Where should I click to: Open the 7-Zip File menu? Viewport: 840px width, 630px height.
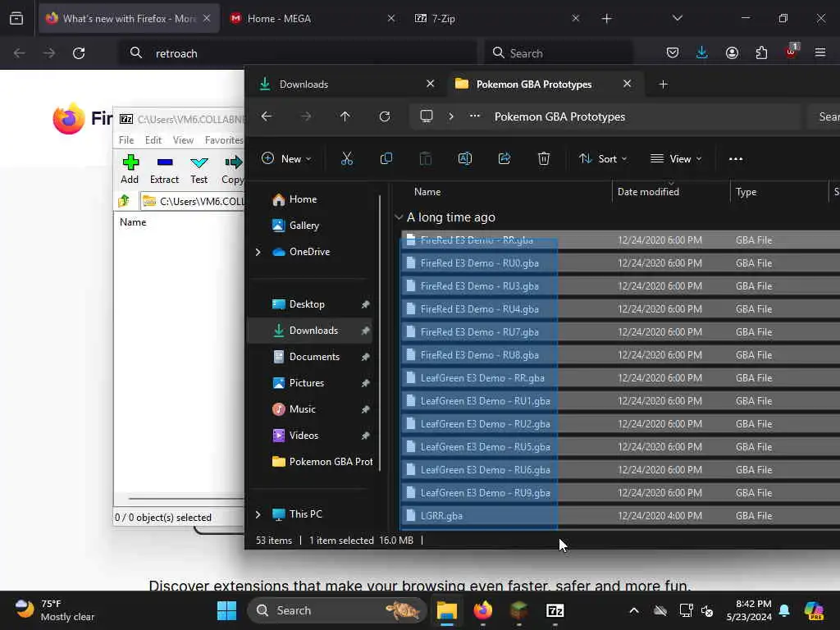tap(126, 139)
